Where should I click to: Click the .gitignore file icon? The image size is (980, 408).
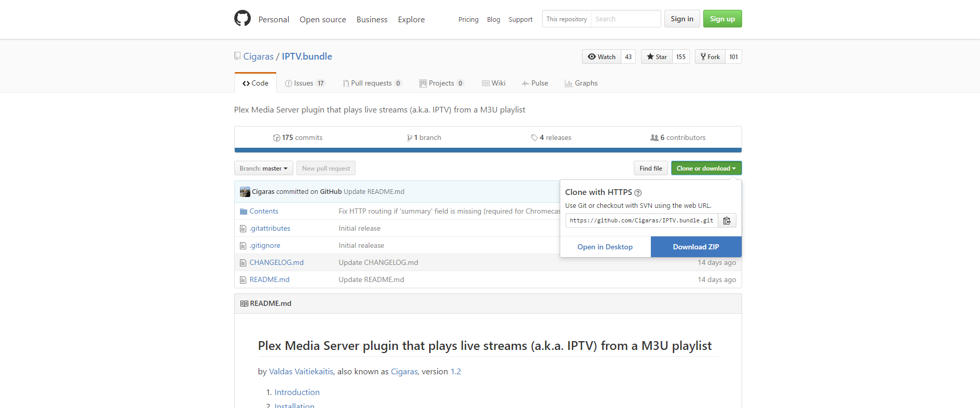click(x=243, y=246)
